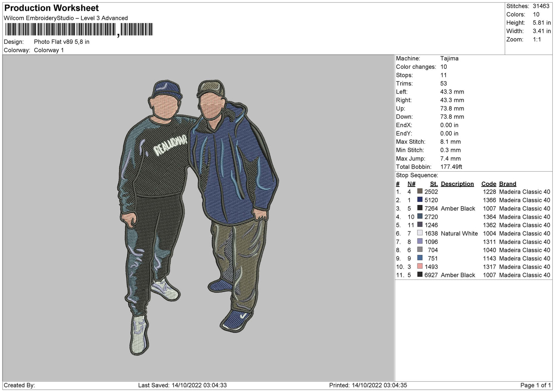555x392 pixels.
Task: Click the Height value 5.81 in
Action: pyautogui.click(x=542, y=23)
